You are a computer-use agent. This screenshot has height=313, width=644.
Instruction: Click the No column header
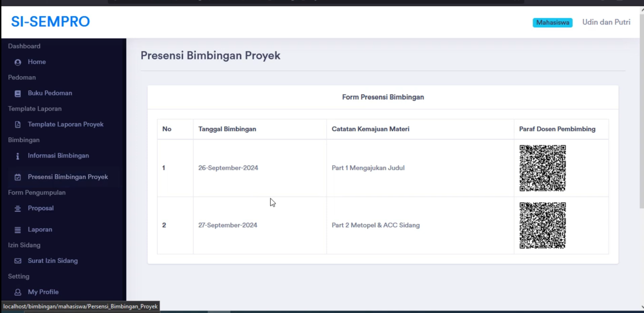(175, 129)
